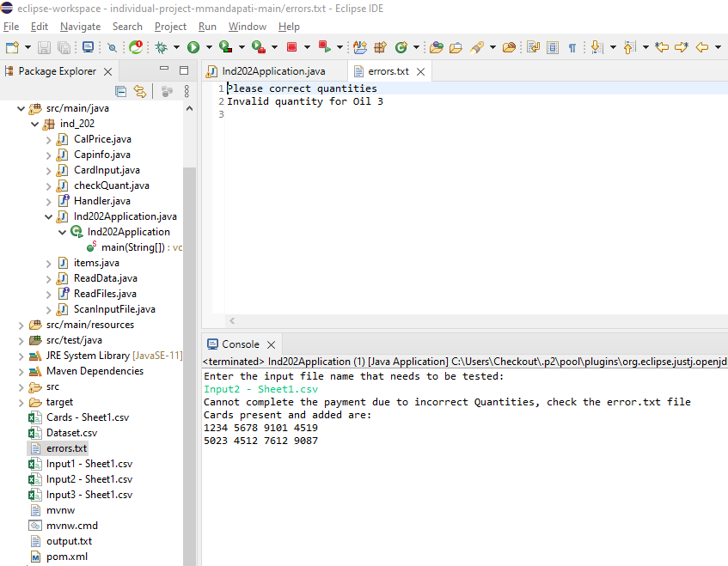Click the Save All icon
The height and width of the screenshot is (566, 728).
(64, 47)
